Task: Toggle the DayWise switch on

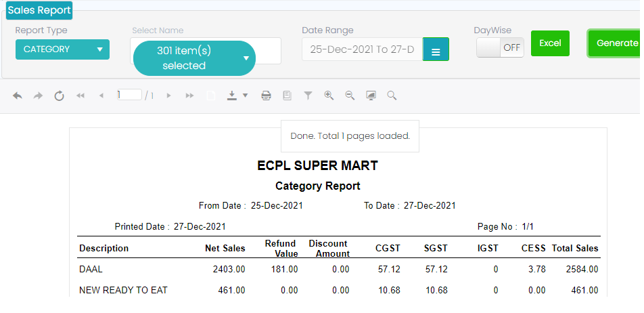Action: [500, 47]
